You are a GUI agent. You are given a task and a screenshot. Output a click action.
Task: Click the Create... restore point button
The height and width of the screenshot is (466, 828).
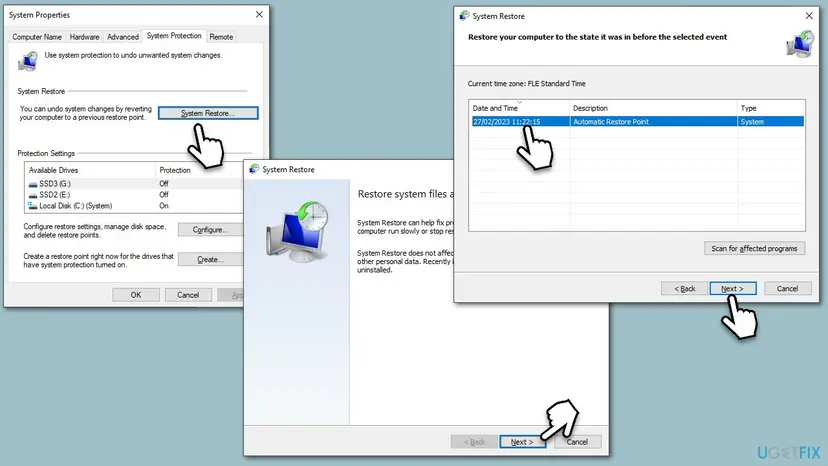210,259
